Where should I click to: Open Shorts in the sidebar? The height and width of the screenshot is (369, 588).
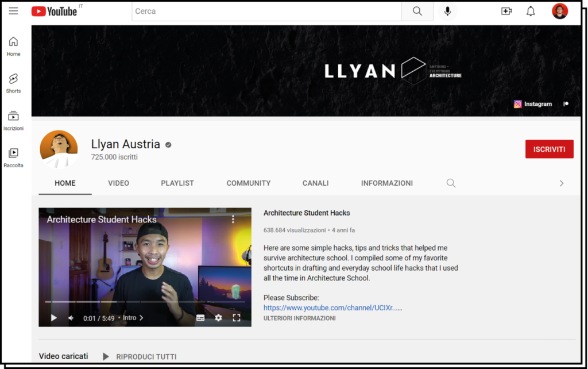coord(13,83)
